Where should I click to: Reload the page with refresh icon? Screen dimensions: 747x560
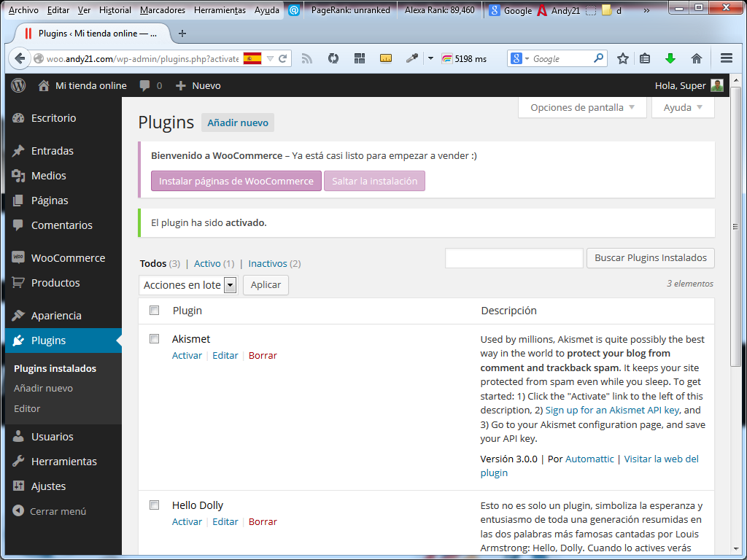point(282,58)
